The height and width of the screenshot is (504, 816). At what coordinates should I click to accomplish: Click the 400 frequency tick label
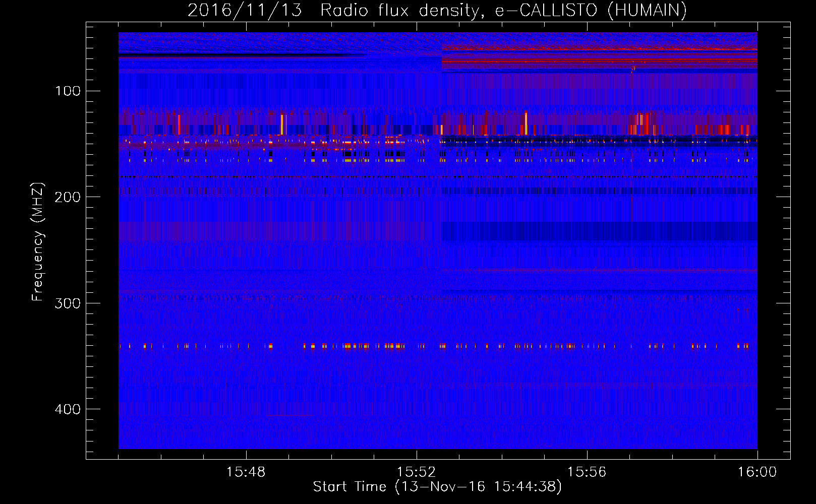click(x=68, y=409)
